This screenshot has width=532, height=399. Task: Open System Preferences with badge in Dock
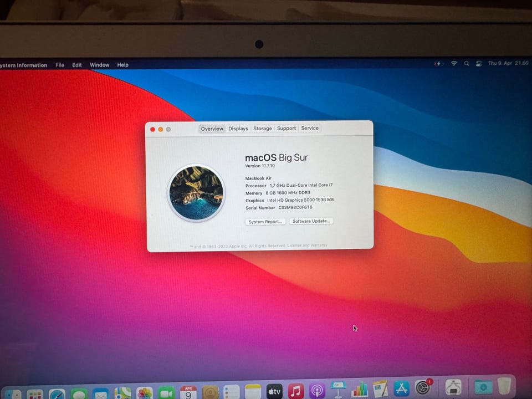click(x=423, y=387)
